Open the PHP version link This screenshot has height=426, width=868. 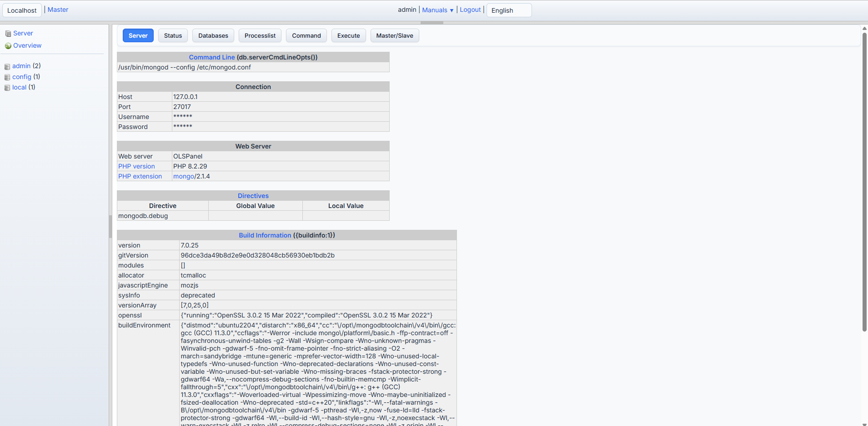click(x=136, y=166)
